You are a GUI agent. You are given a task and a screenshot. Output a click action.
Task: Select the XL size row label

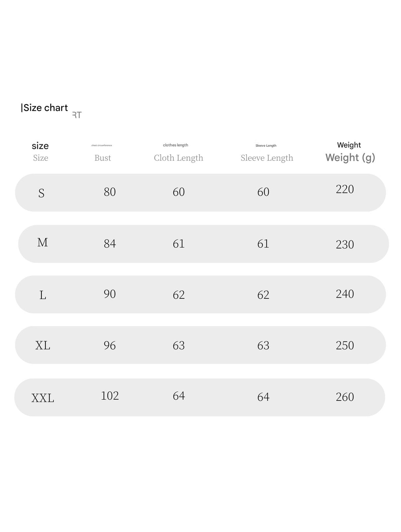[43, 346]
